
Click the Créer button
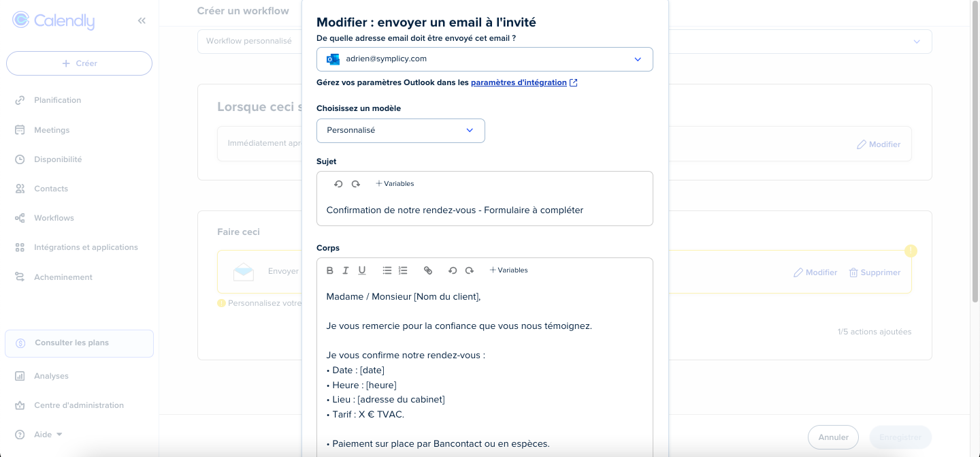click(x=79, y=63)
